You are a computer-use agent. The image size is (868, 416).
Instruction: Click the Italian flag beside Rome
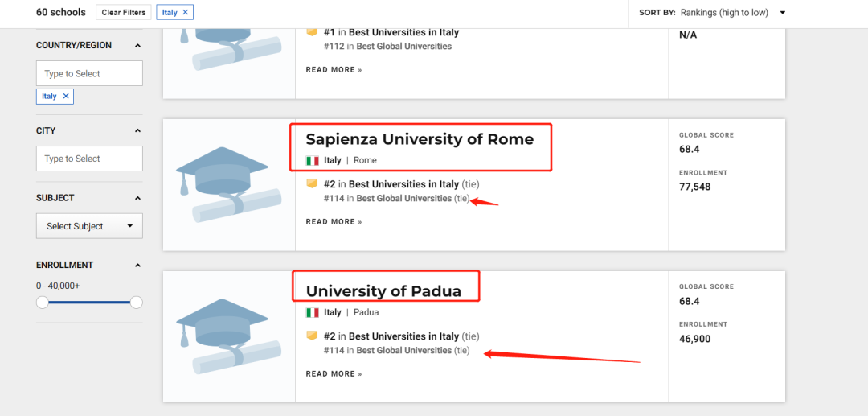[x=313, y=161]
